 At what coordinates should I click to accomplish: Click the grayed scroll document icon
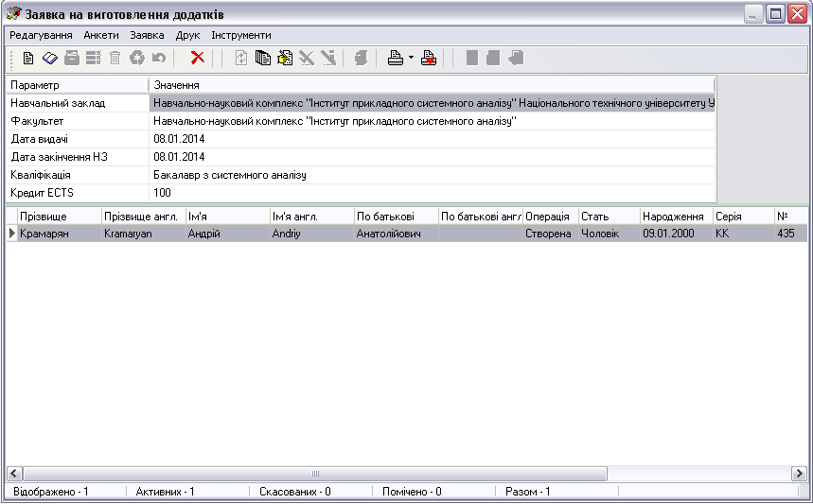coord(361,58)
